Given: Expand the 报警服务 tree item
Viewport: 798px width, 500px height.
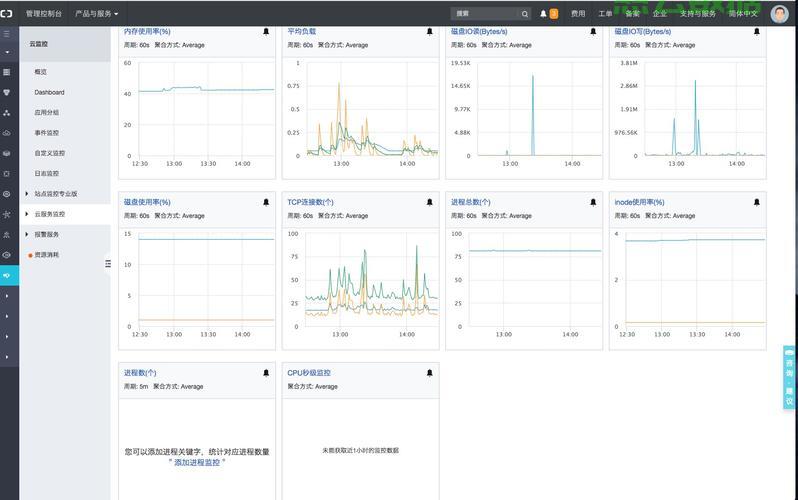Looking at the screenshot, I should 26,234.
